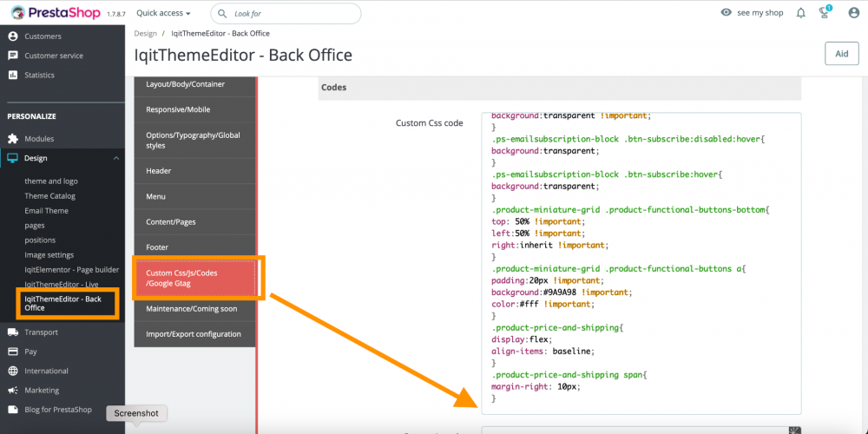Open Email Theme submenu item

tap(47, 210)
